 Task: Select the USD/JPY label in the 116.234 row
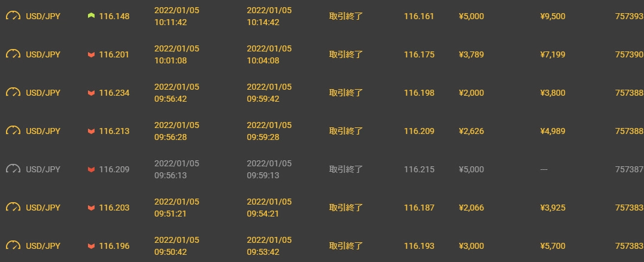(43, 93)
